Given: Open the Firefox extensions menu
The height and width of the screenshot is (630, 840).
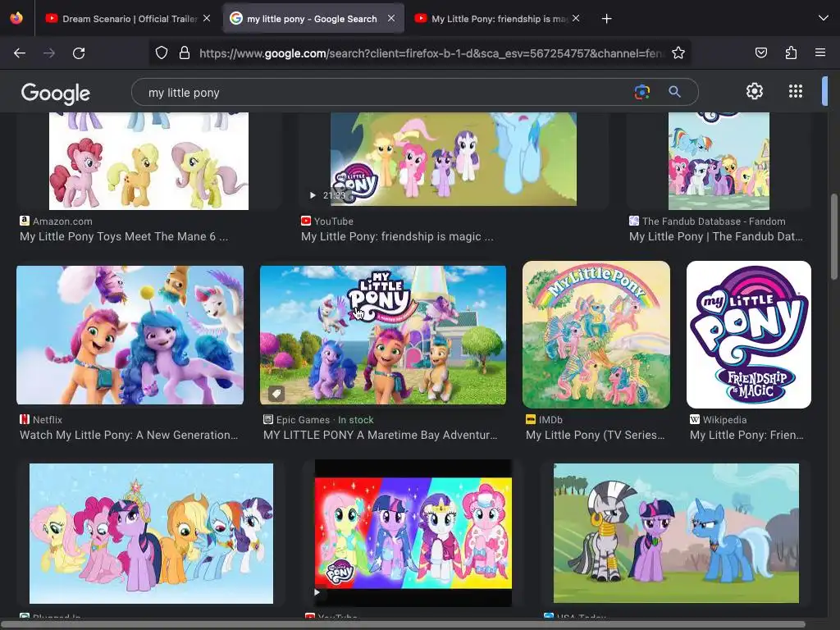Looking at the screenshot, I should 791,53.
